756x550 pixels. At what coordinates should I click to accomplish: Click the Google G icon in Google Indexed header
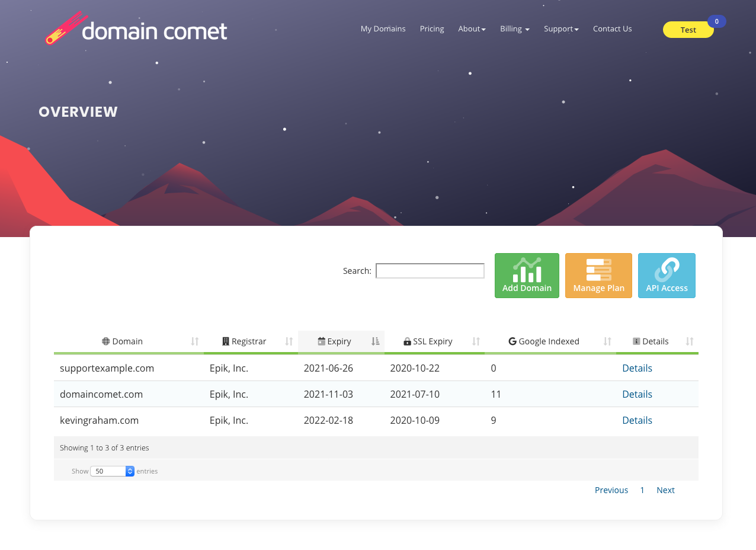coord(511,341)
